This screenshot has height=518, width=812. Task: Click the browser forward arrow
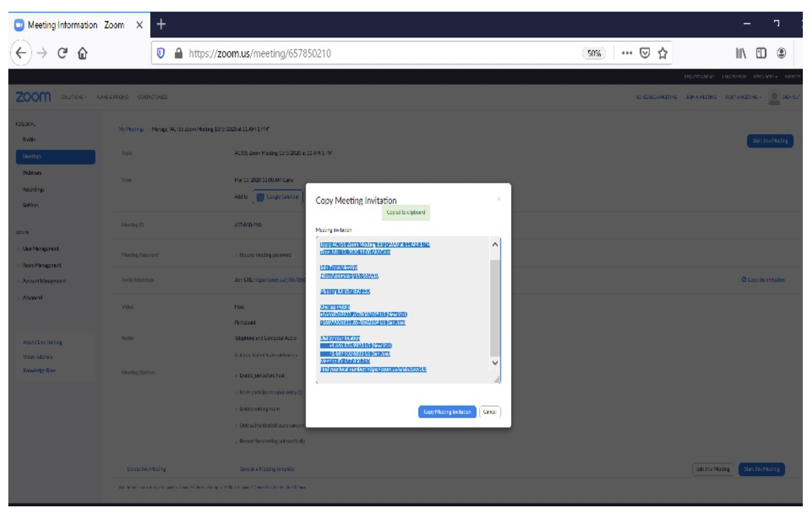coord(42,53)
